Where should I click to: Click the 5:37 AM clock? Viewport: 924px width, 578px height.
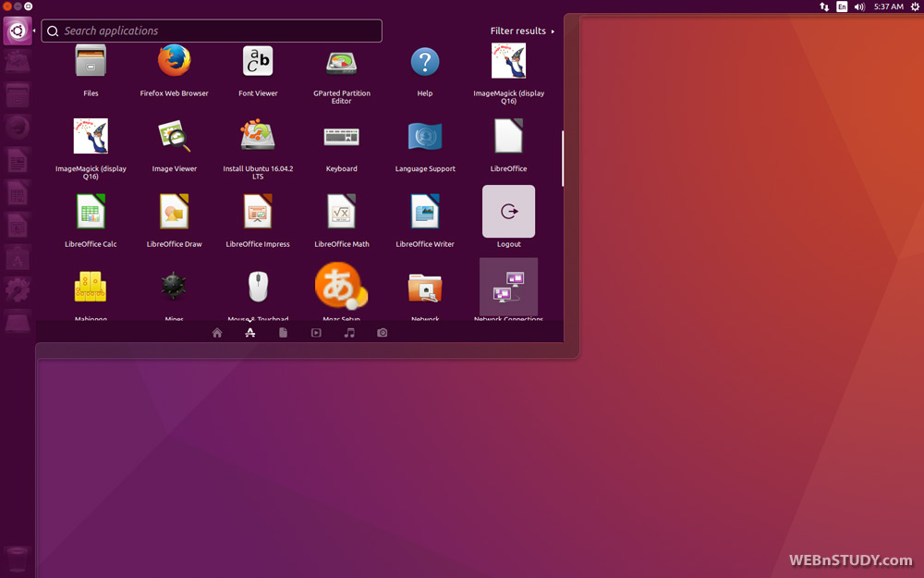[889, 6]
